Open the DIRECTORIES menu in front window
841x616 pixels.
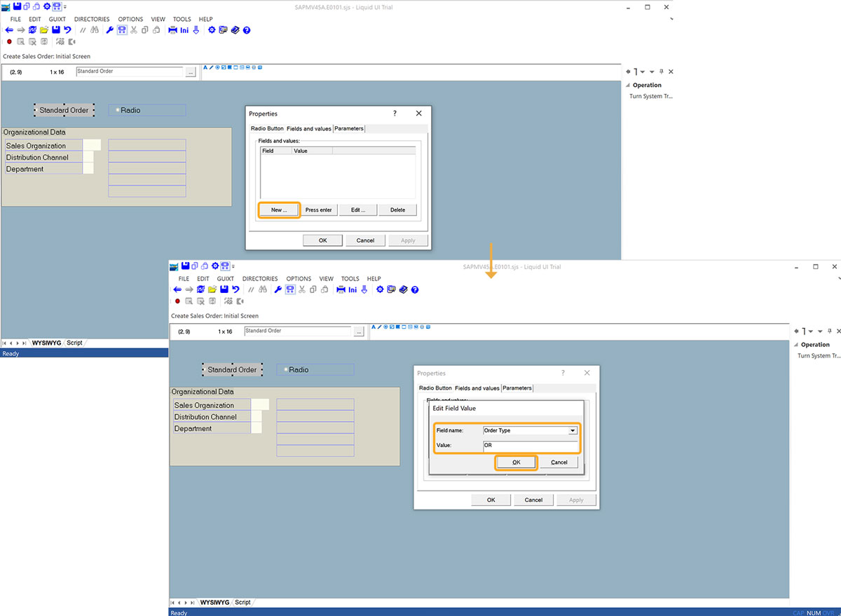click(260, 279)
